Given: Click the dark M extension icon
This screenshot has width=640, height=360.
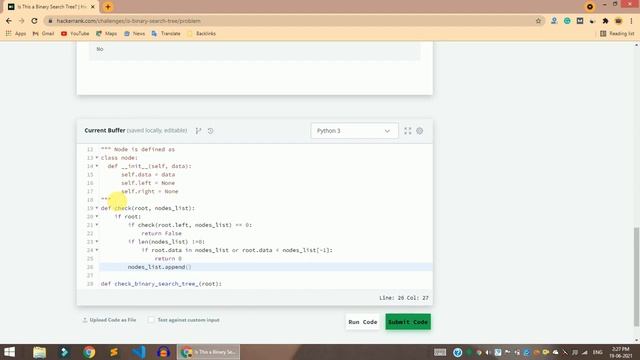Looking at the screenshot, I should coord(580,21).
